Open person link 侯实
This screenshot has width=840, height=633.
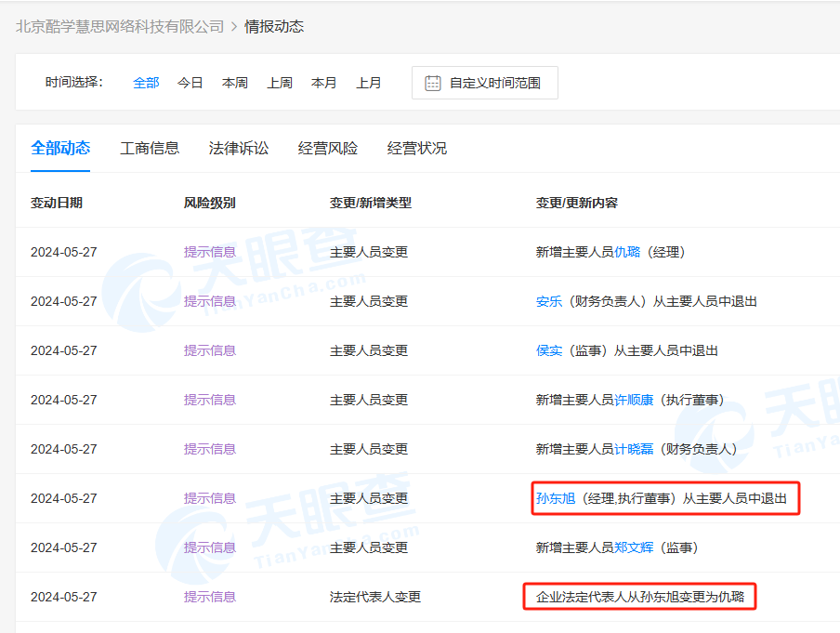tap(549, 350)
